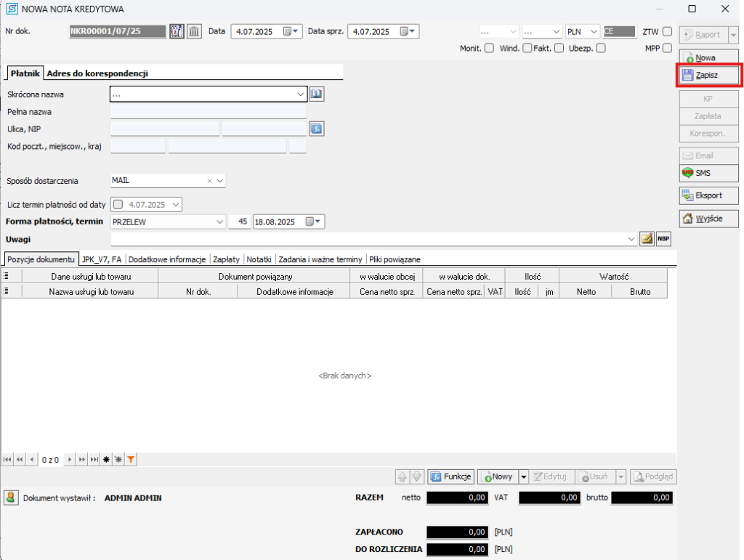Toggle the MPP checkbox
Screen dimensions: 744x560
667,49
